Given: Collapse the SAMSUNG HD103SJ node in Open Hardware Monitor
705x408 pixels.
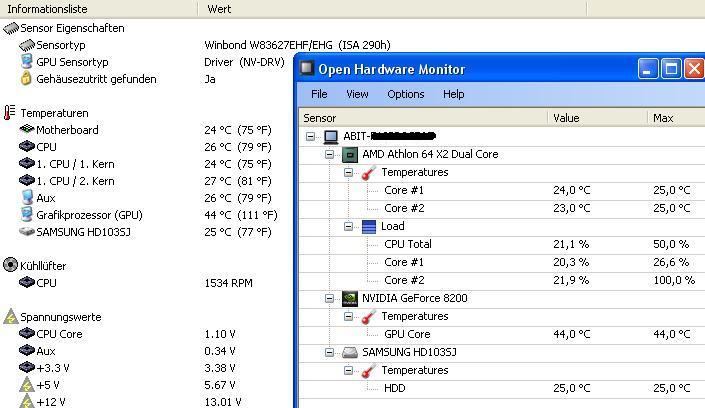Looking at the screenshot, I should (329, 352).
